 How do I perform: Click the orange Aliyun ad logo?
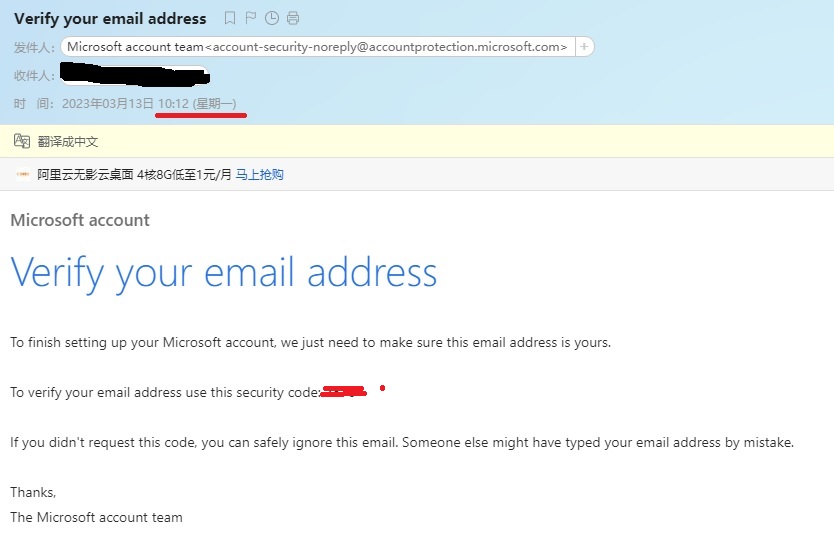22,174
